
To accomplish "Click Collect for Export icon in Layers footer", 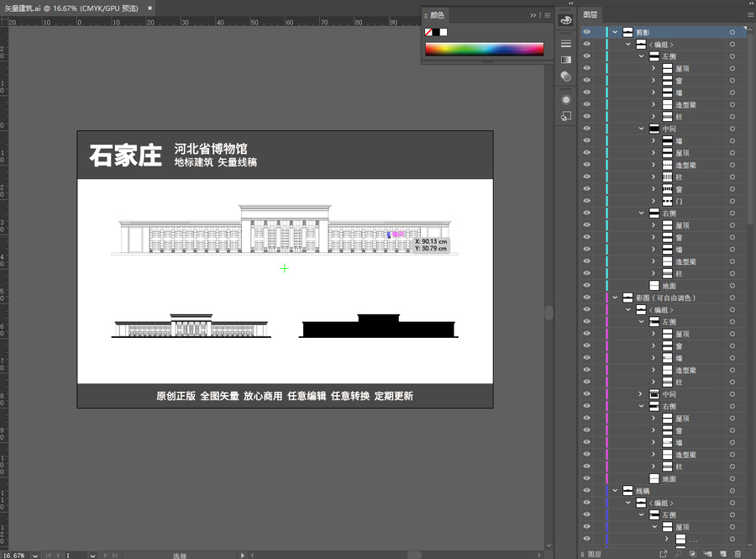I will (x=664, y=554).
